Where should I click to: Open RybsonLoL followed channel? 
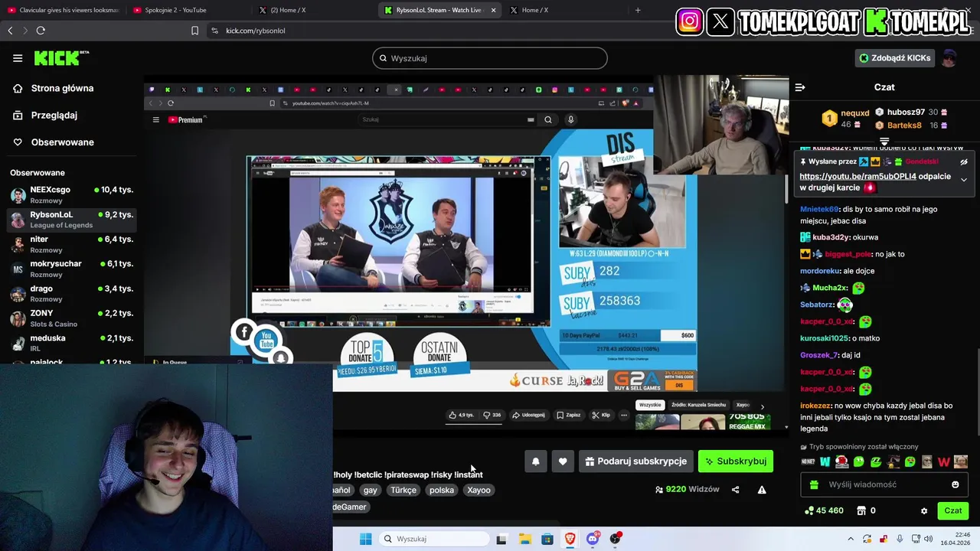(x=72, y=220)
